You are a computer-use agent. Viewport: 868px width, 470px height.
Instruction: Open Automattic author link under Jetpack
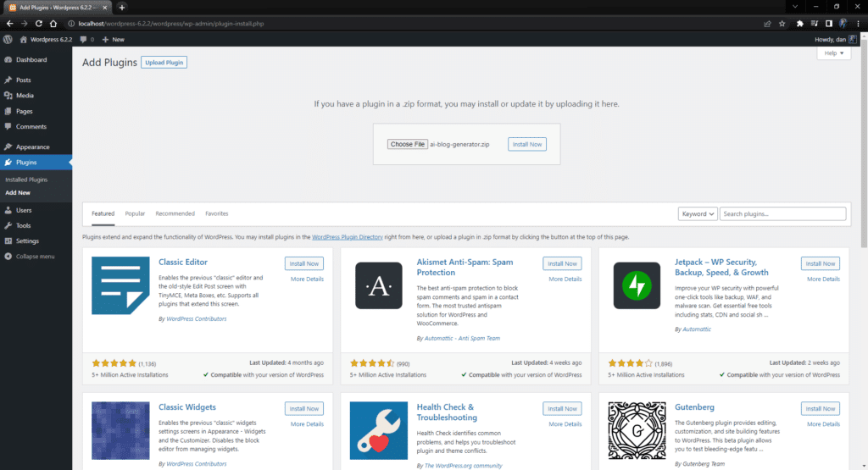pos(697,329)
